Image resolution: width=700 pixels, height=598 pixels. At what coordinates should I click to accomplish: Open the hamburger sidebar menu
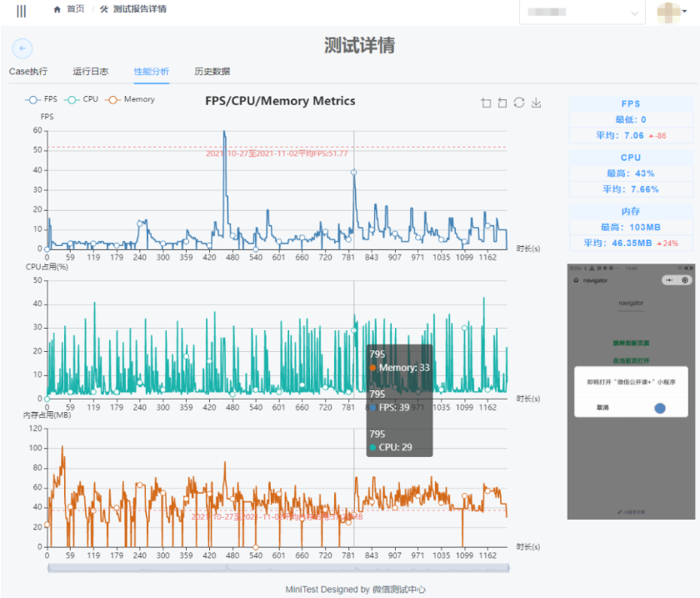coord(21,11)
